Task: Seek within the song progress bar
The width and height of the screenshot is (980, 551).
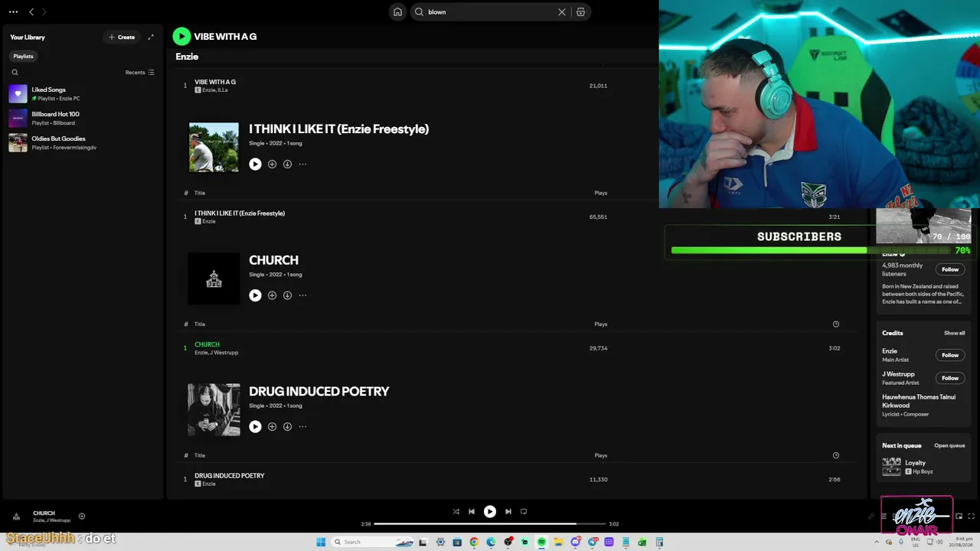Action: (490, 524)
